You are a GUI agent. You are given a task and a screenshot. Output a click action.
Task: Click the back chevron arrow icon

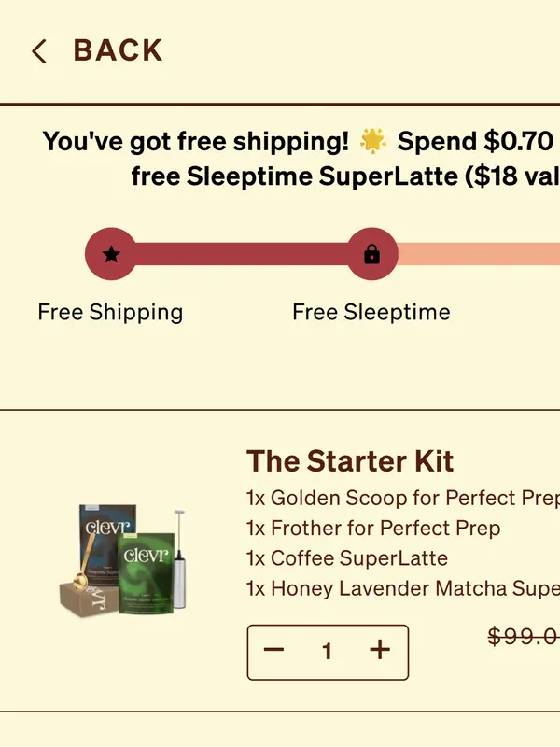tap(38, 51)
